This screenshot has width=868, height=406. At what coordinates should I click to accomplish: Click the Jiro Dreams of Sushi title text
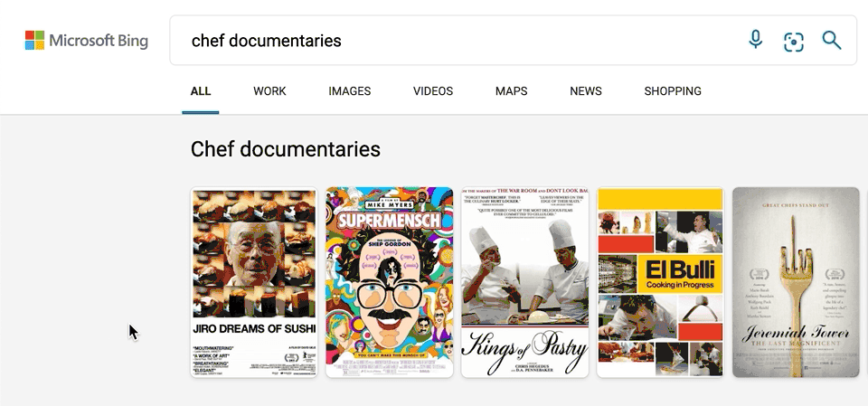coord(254,329)
